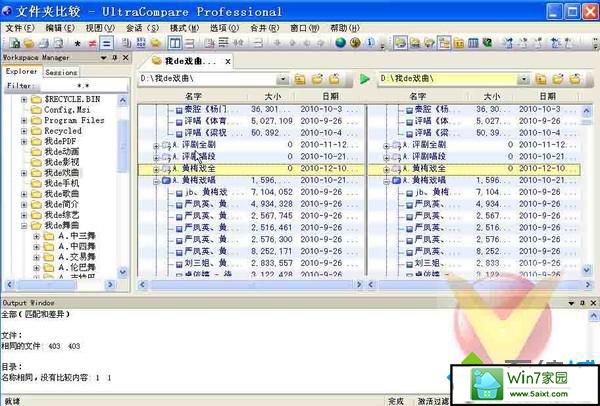Screen dimensions: 600x406
Task: Click the new session toolbar icon
Action: [15, 43]
